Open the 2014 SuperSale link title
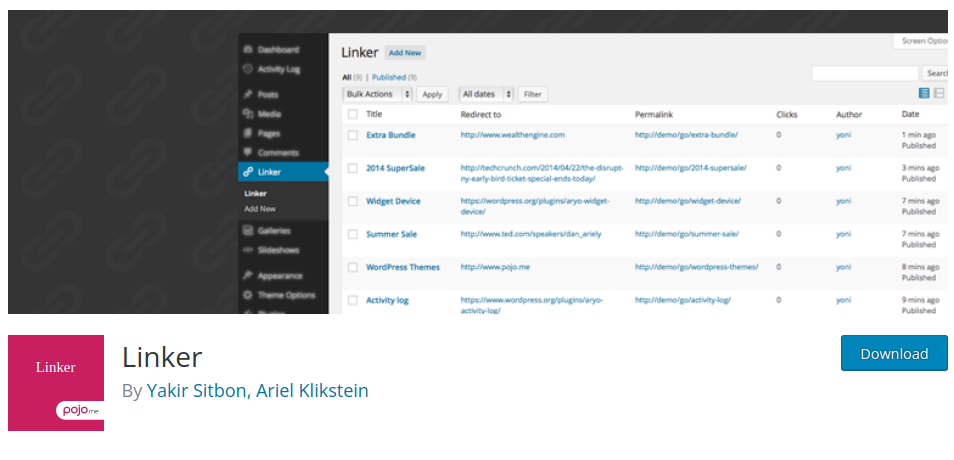 pos(395,168)
